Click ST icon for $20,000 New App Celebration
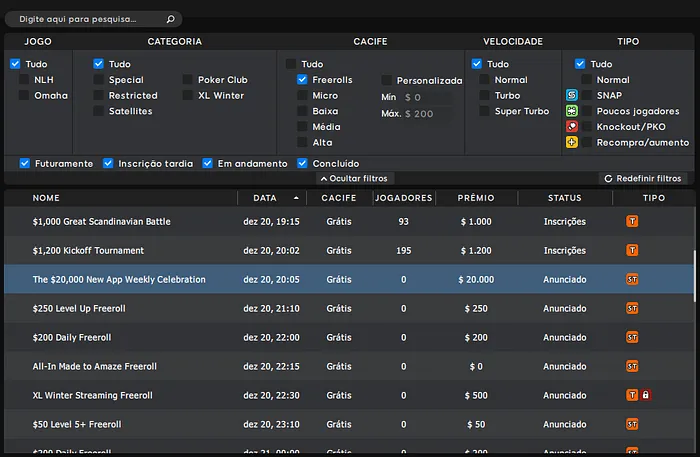The image size is (700, 457). click(x=632, y=279)
